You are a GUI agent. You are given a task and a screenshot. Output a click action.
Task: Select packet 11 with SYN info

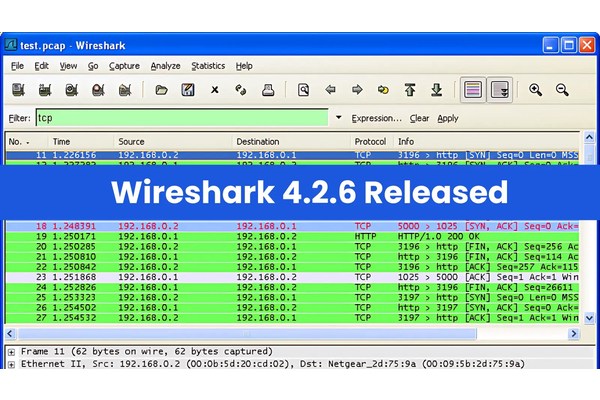pyautogui.click(x=292, y=155)
